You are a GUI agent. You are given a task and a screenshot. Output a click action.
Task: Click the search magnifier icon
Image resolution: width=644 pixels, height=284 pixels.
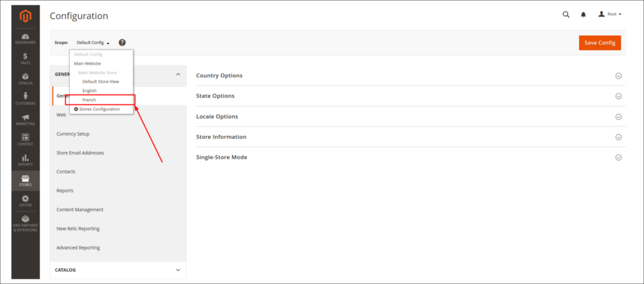point(566,14)
